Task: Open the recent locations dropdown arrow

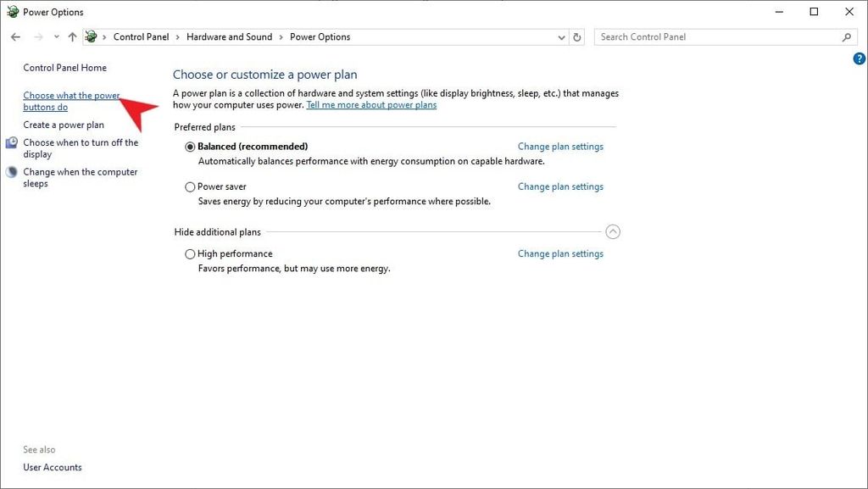Action: click(56, 37)
